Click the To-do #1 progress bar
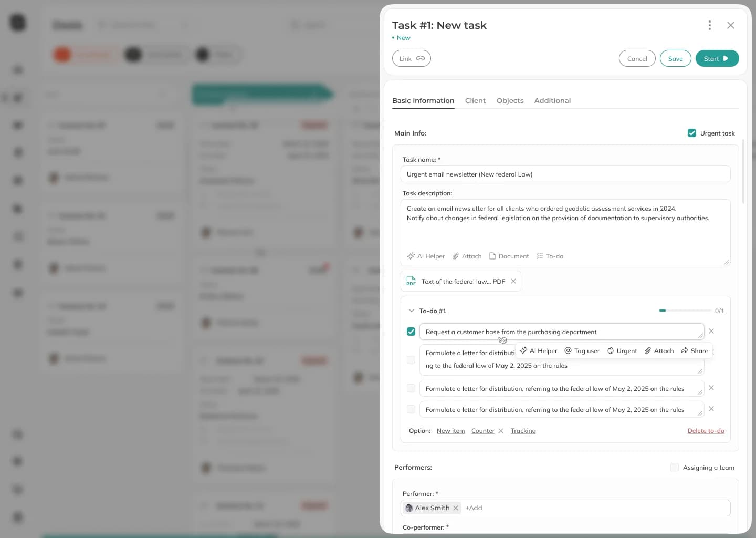This screenshot has height=538, width=756. [x=685, y=311]
